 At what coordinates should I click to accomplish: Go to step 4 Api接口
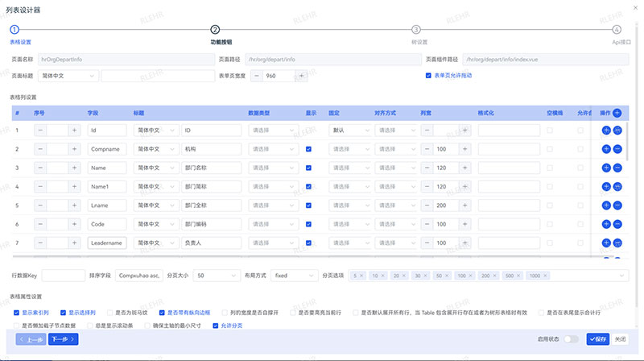click(x=616, y=30)
